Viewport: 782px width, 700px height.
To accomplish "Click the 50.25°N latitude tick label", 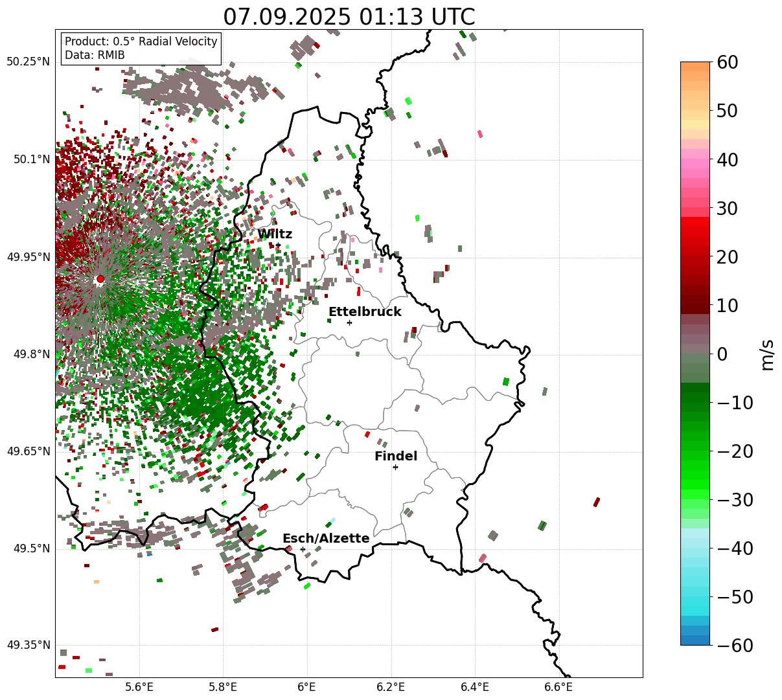I will [x=29, y=62].
